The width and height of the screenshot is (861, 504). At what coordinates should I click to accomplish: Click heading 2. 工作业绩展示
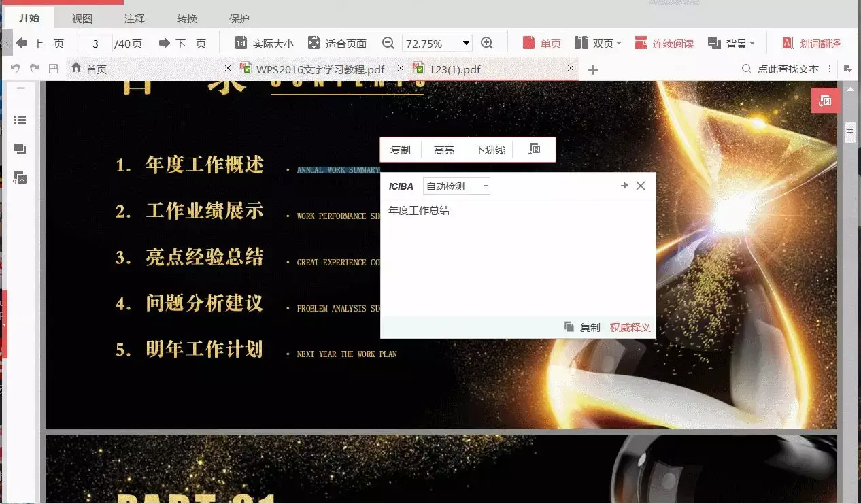[x=190, y=211]
